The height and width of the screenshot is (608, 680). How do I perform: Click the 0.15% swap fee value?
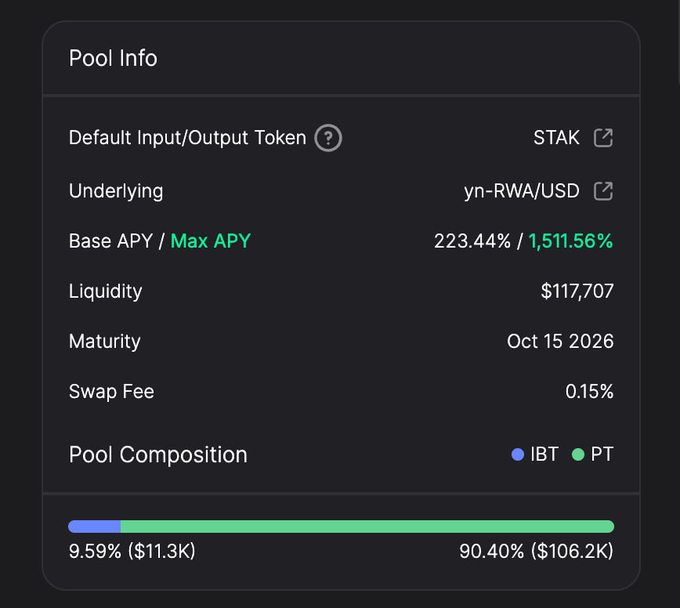coord(589,391)
